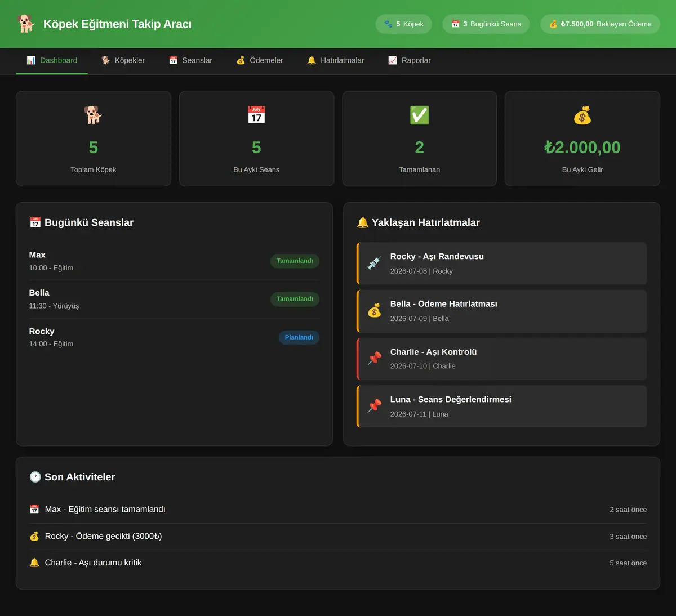
Task: Click Max's Tamamlandı status badge
Action: pyautogui.click(x=295, y=261)
